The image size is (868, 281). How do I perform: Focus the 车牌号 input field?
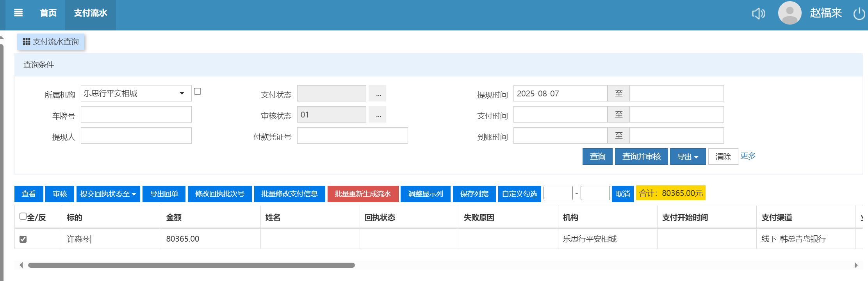point(136,114)
